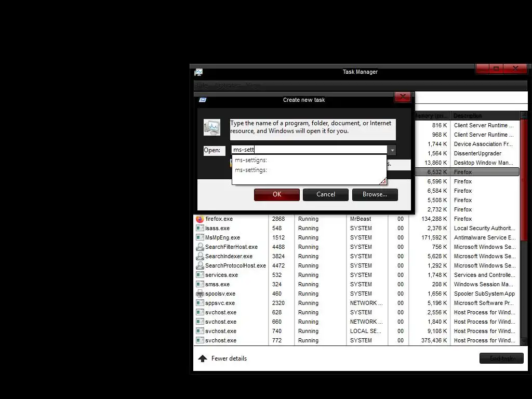Click the svchost.exe icon for PID 772

click(x=200, y=340)
